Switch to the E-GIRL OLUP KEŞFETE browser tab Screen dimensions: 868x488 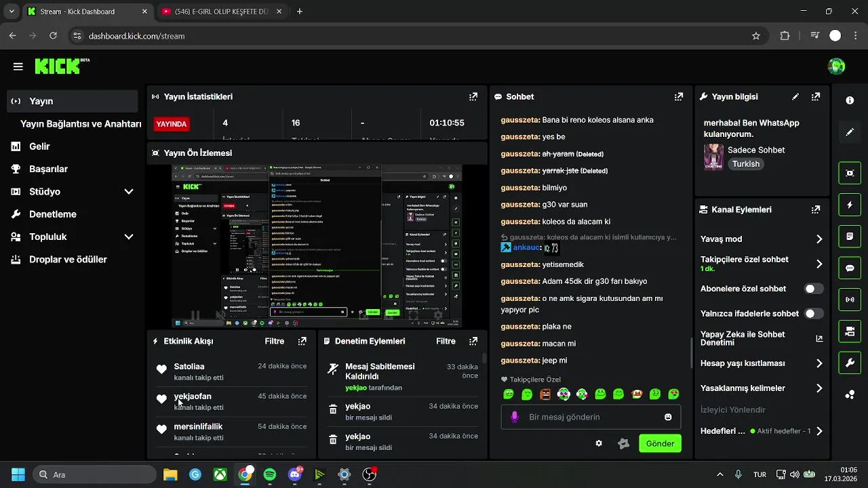click(x=222, y=12)
